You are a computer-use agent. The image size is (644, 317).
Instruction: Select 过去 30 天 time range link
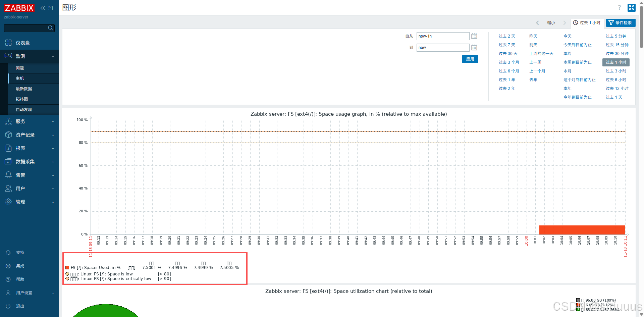coord(508,54)
